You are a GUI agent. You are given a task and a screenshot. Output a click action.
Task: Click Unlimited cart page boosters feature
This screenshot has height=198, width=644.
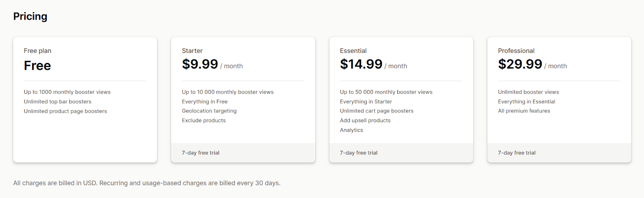pyautogui.click(x=377, y=111)
